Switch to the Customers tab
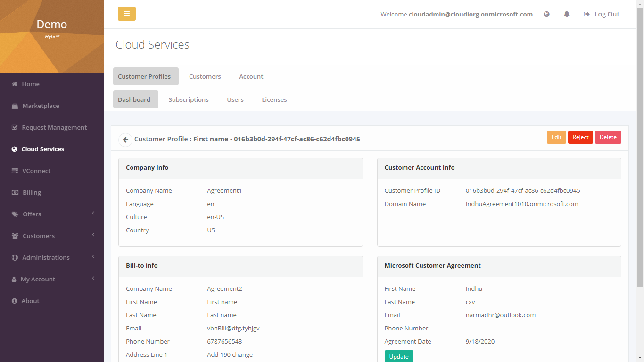644x362 pixels. click(205, 76)
